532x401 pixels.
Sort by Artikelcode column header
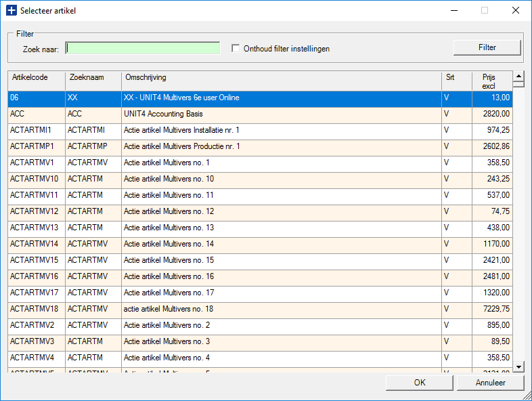pyautogui.click(x=37, y=81)
